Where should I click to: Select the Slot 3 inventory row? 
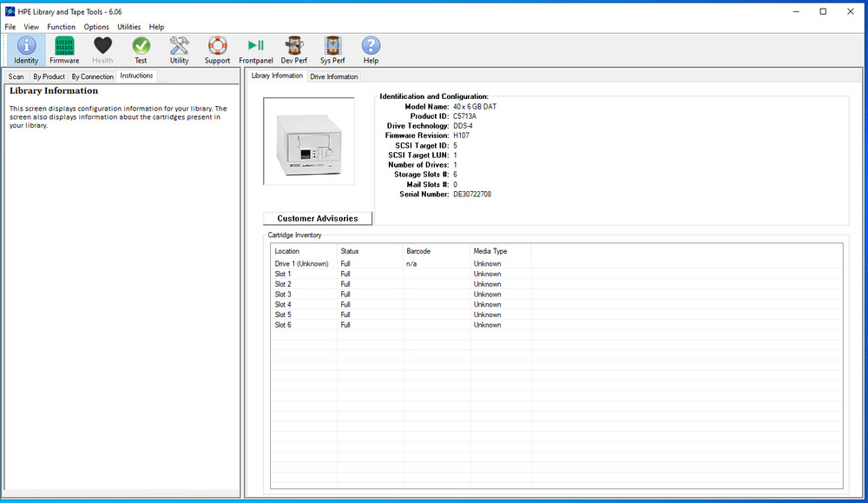click(556, 295)
